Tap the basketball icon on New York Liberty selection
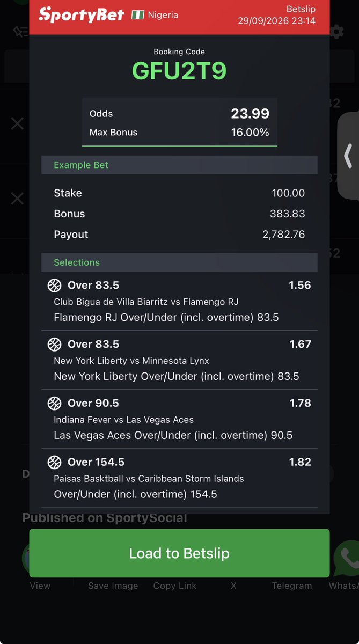This screenshot has height=644, width=359. pyautogui.click(x=54, y=344)
